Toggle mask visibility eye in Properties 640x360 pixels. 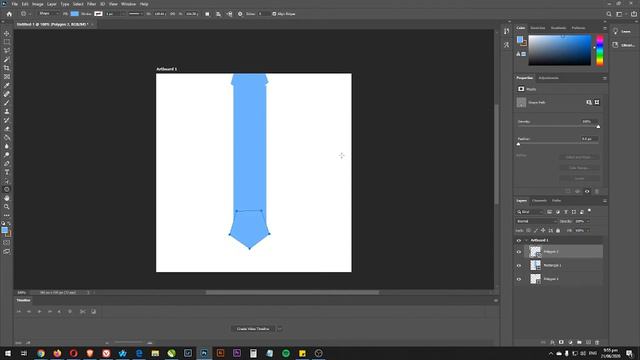(587, 191)
